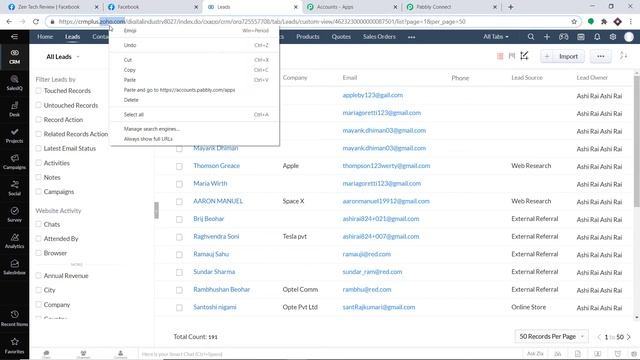640x360 pixels.
Task: Open Analytics app in sidebar
Action: coord(14,241)
